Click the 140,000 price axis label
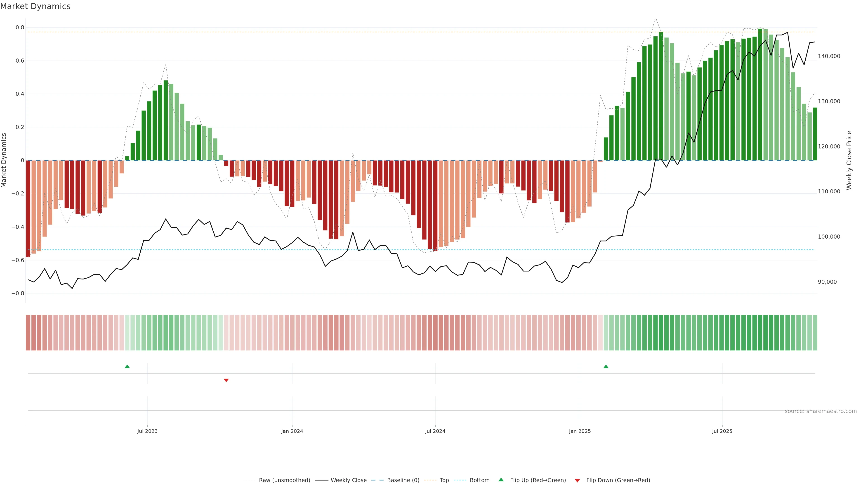The image size is (868, 488). click(829, 56)
